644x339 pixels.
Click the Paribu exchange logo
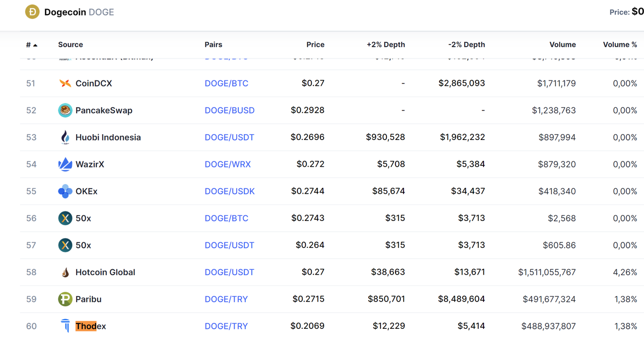(x=65, y=299)
